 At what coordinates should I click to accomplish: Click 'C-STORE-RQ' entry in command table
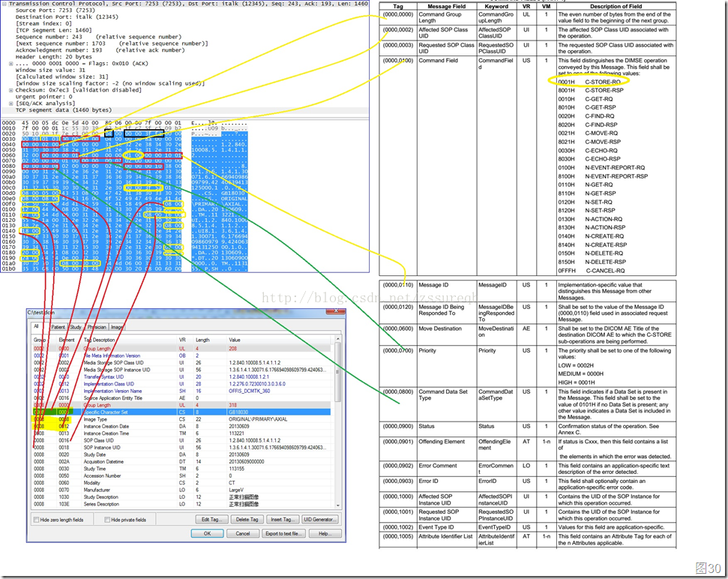603,82
